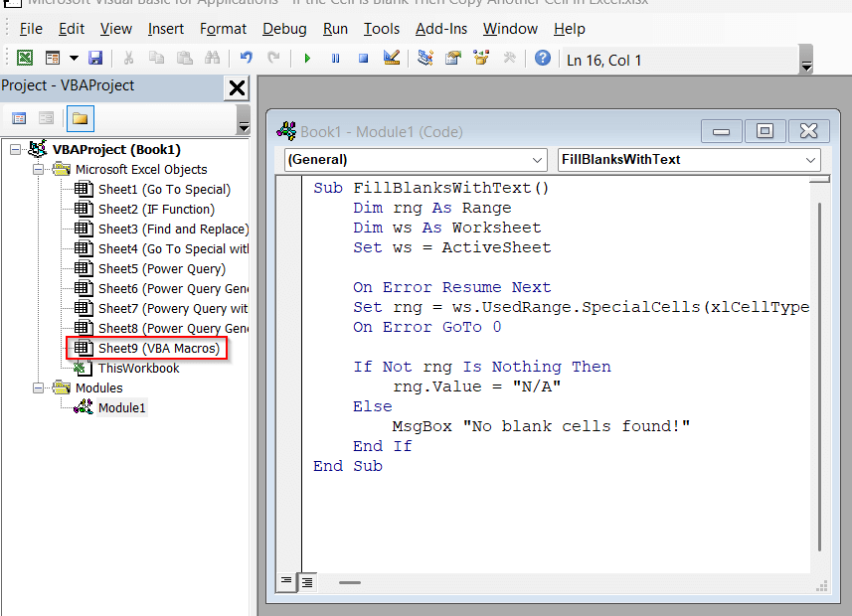The image size is (852, 616).
Task: Collapse the Modules folder node
Action: pyautogui.click(x=40, y=388)
